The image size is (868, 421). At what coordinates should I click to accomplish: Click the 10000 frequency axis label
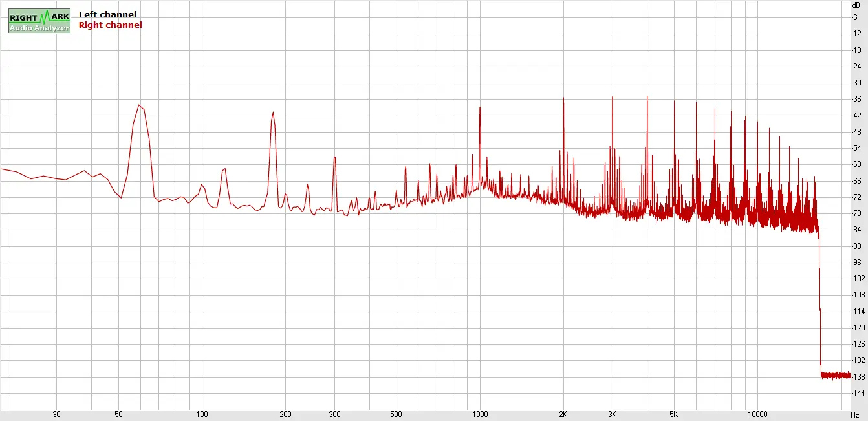click(757, 415)
